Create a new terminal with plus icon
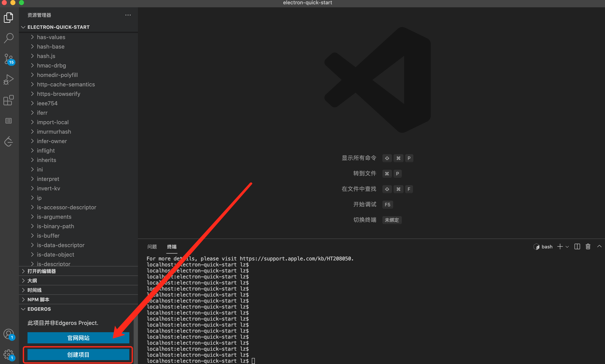 (560, 246)
